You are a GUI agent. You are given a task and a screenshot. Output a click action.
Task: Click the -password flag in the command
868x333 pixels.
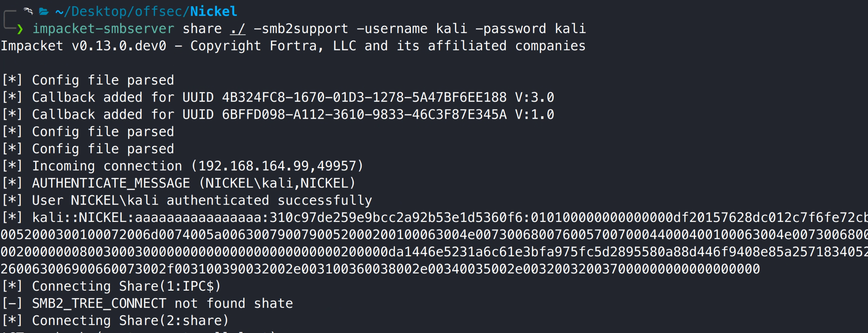510,29
